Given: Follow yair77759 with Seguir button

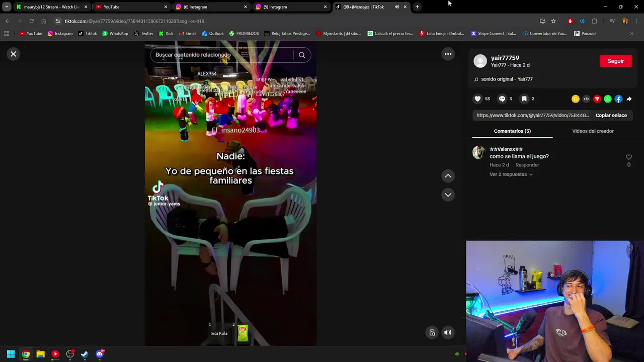Looking at the screenshot, I should [x=616, y=61].
